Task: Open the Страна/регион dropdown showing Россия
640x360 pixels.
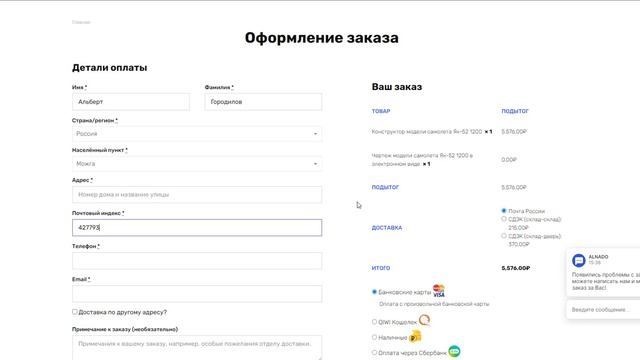Action: click(x=197, y=134)
